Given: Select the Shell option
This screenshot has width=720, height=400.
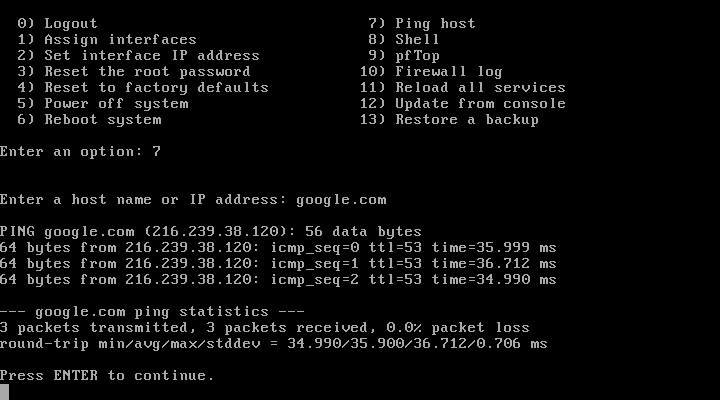Looking at the screenshot, I should pyautogui.click(x=417, y=39).
